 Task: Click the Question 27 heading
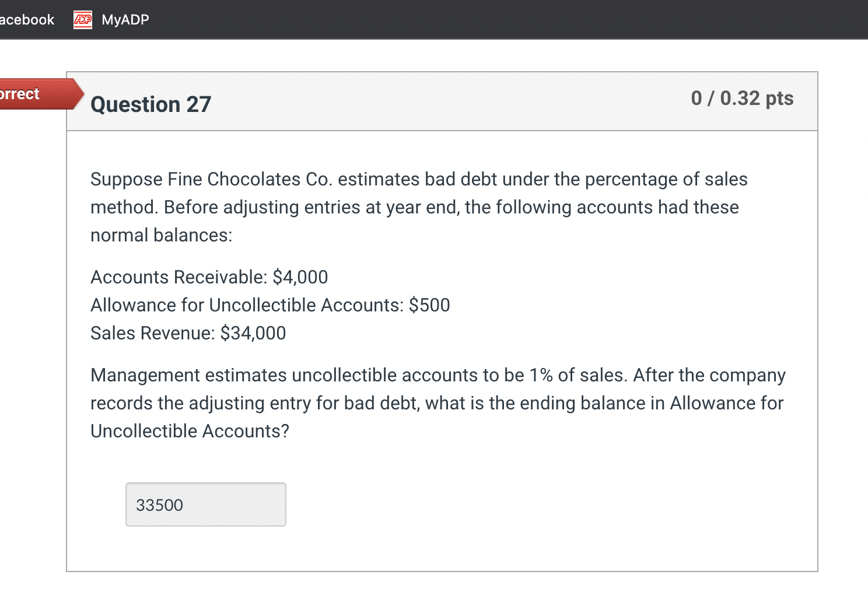pos(151,104)
